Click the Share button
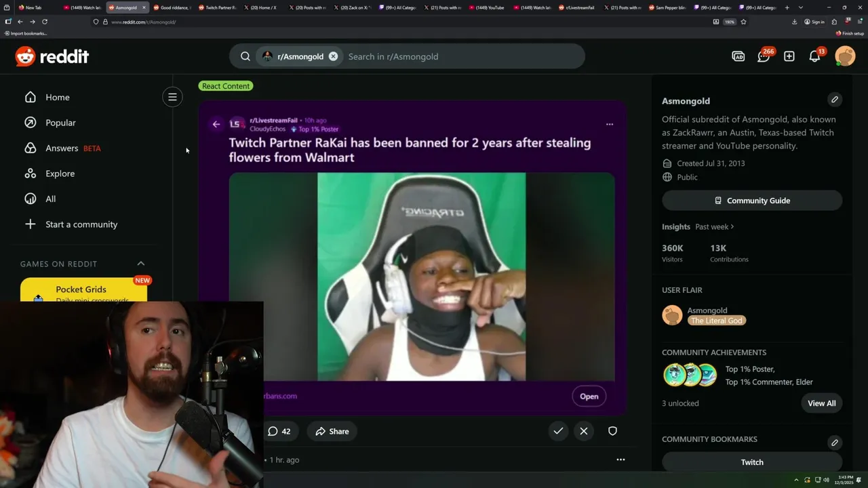Screen dimensions: 868x488 pyautogui.click(x=332, y=431)
